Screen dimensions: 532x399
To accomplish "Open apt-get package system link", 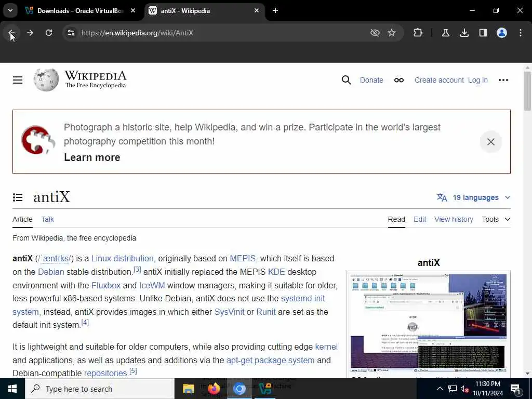I will coord(270,361).
